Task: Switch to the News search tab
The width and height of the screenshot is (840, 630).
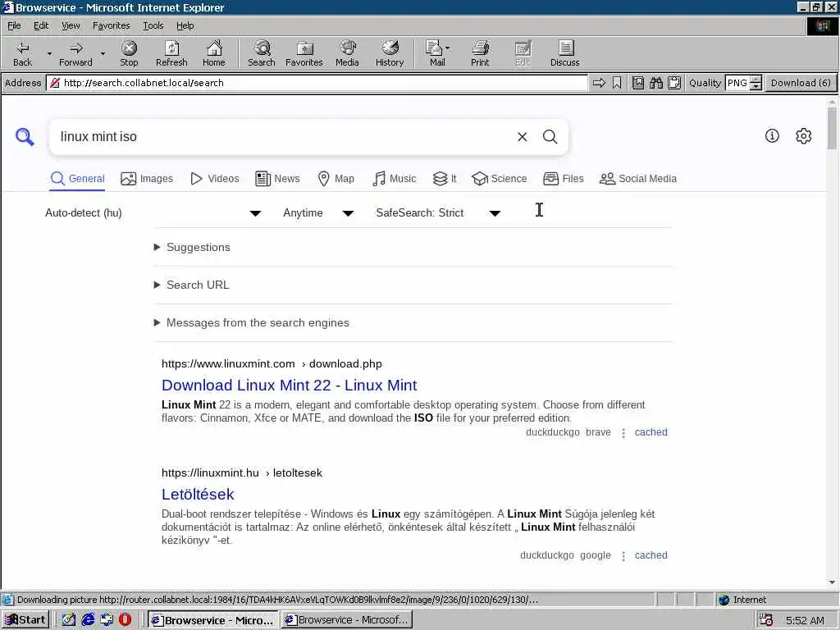Action: (x=277, y=178)
